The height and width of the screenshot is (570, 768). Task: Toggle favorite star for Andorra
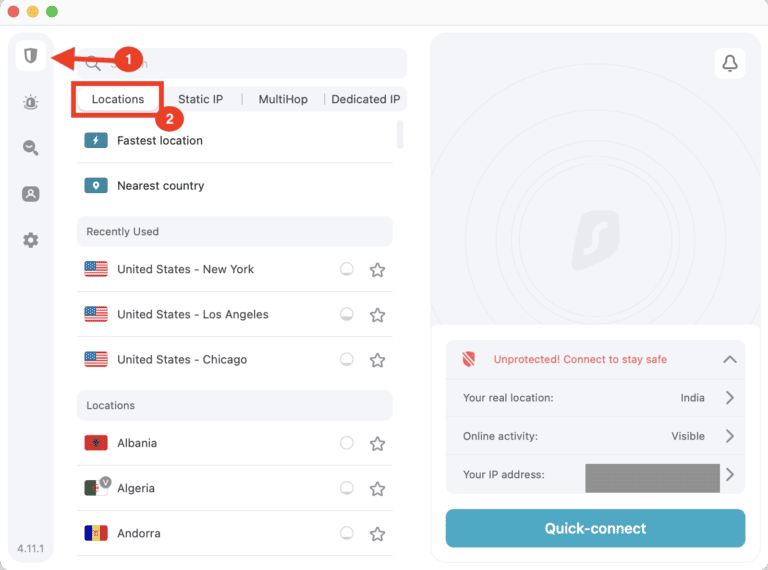(377, 534)
